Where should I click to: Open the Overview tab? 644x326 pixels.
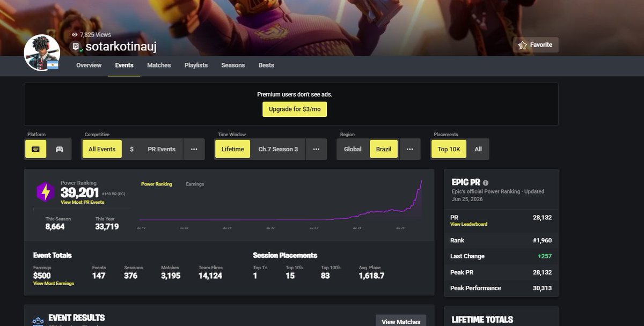[89, 65]
